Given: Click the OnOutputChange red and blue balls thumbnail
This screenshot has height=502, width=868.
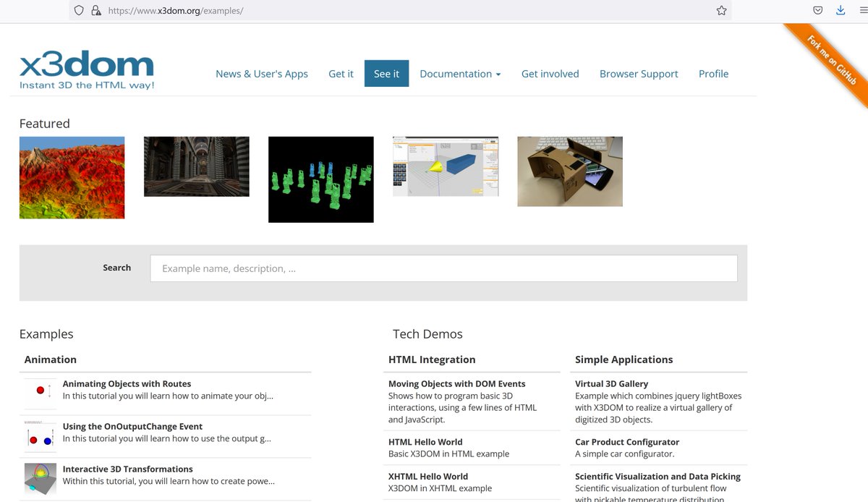Looking at the screenshot, I should point(40,435).
